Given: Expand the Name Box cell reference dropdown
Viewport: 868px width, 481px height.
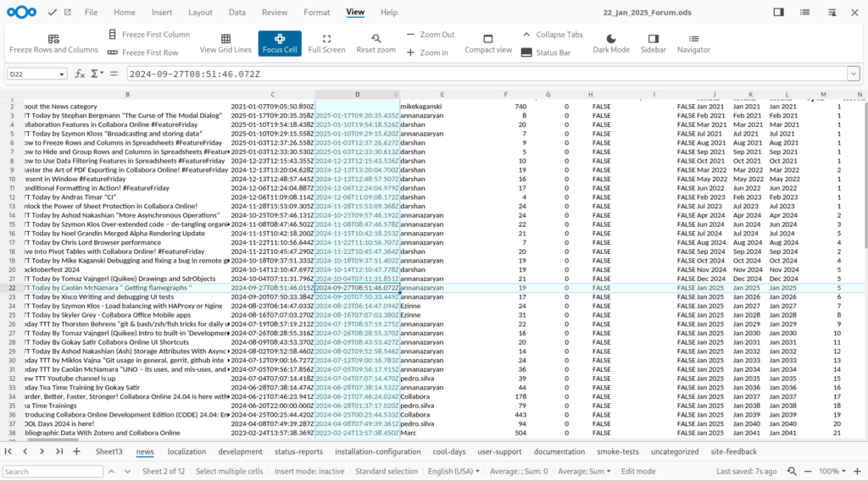Looking at the screenshot, I should coord(62,75).
